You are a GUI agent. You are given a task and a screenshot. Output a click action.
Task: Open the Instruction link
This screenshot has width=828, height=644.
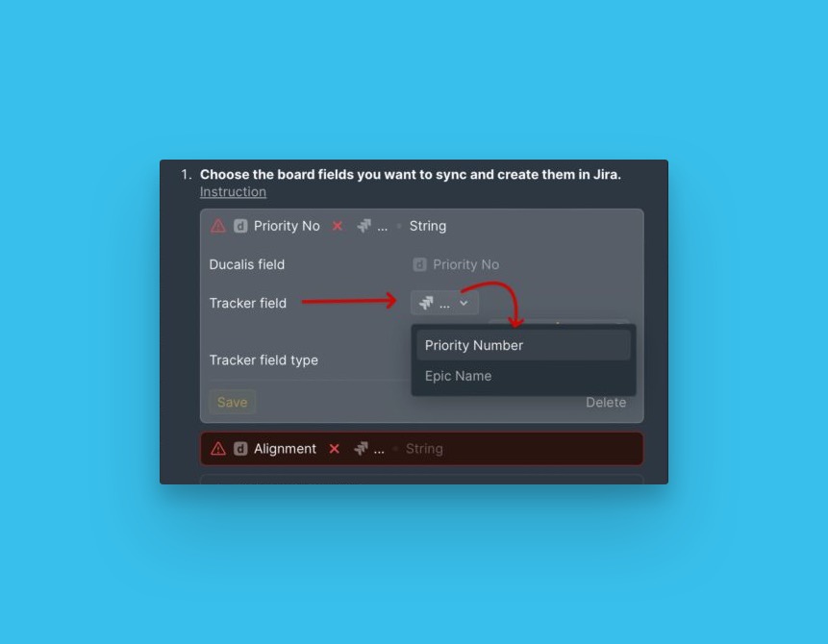[x=233, y=191]
